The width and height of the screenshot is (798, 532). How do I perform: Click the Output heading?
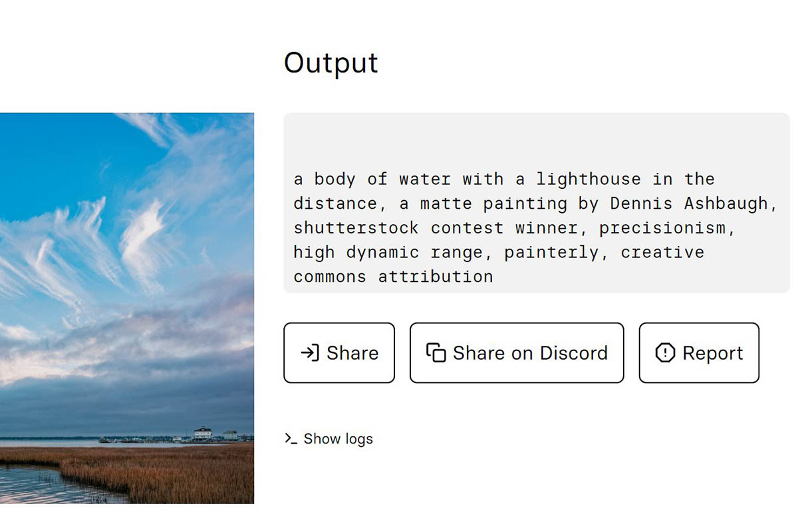331,63
